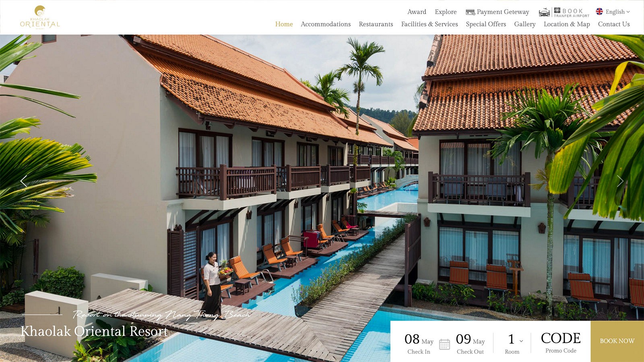Click the airport transfer car icon

point(544,12)
